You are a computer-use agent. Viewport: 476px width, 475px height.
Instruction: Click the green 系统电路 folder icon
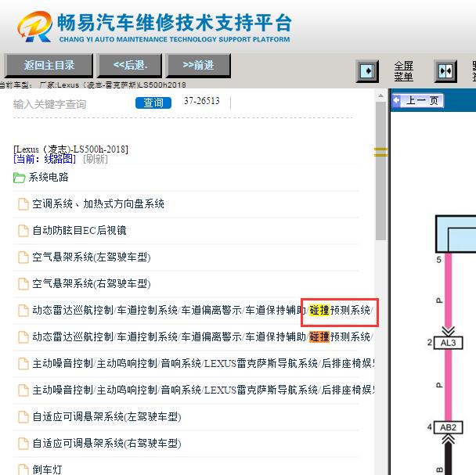[19, 178]
